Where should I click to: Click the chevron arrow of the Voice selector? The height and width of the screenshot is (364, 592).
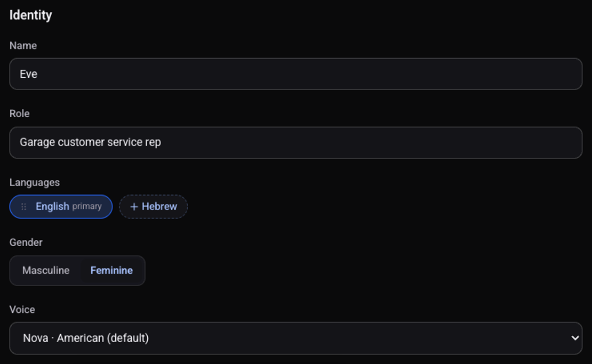574,338
